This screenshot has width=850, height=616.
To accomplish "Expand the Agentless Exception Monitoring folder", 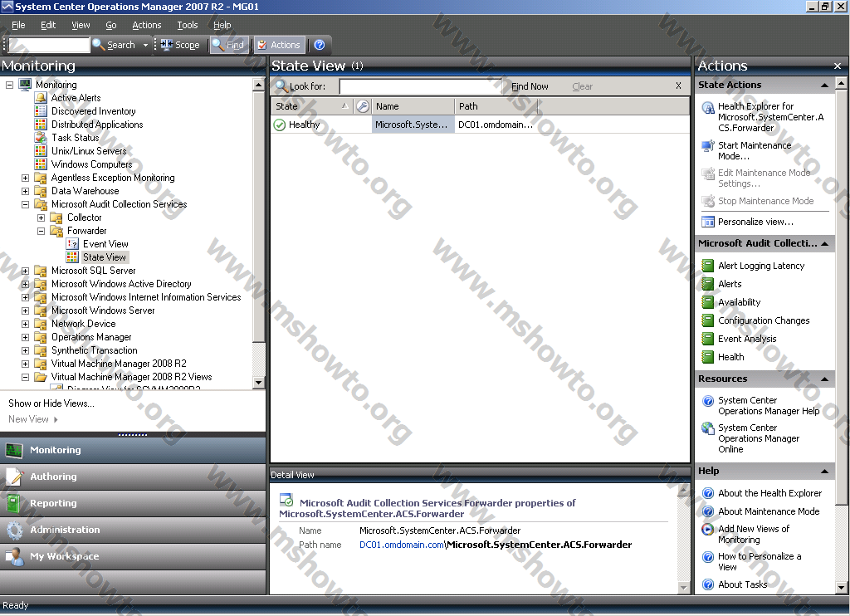I will tap(26, 178).
